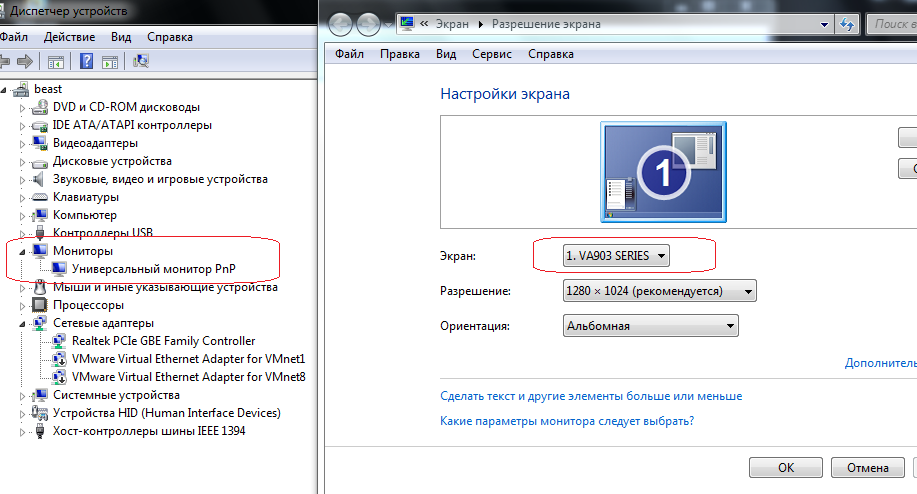
Task: Click the Хост-контроллеры шины IEEE 1394 icon
Action: (x=40, y=431)
